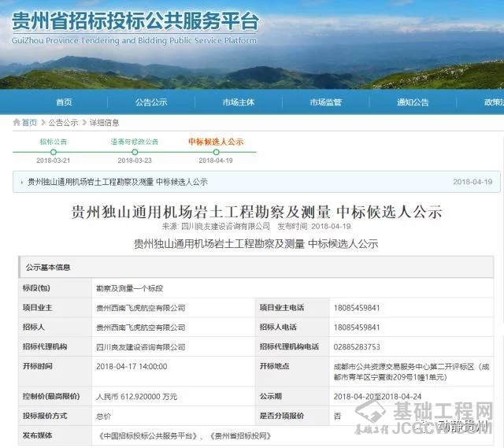Open the 首页 navigation tab
504x448 pixels.
(x=64, y=102)
